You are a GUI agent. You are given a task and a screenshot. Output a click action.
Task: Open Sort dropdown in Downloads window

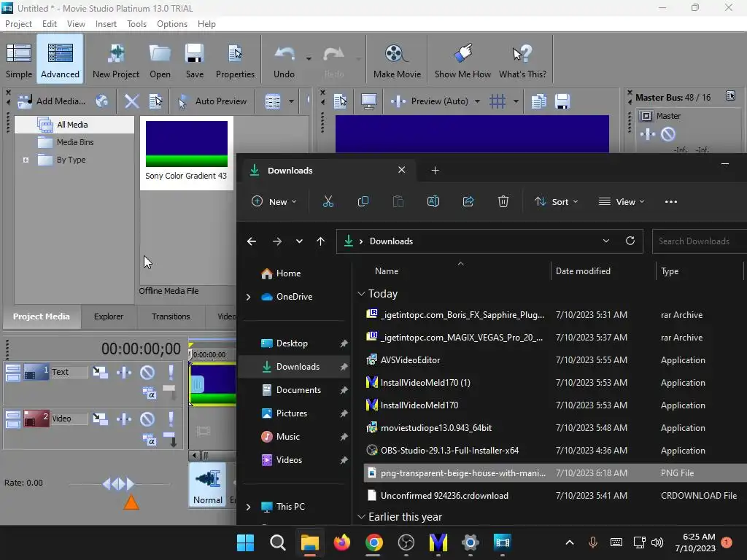tap(556, 201)
